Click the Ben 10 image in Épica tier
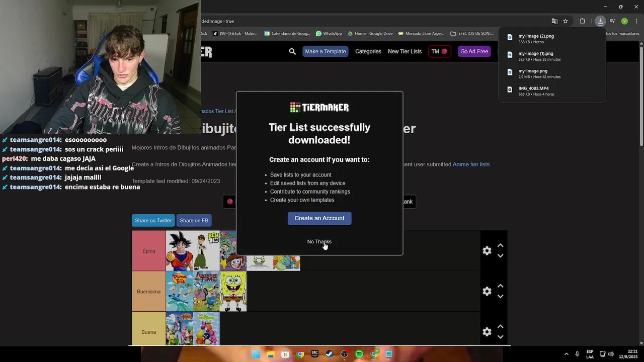Screen dimensions: 644x362 (206, 251)
